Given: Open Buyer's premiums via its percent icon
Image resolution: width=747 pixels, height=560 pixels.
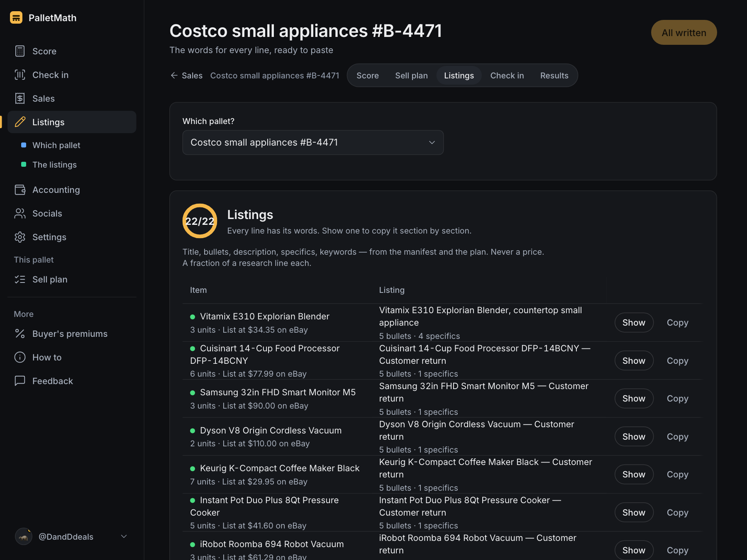Looking at the screenshot, I should 20,334.
